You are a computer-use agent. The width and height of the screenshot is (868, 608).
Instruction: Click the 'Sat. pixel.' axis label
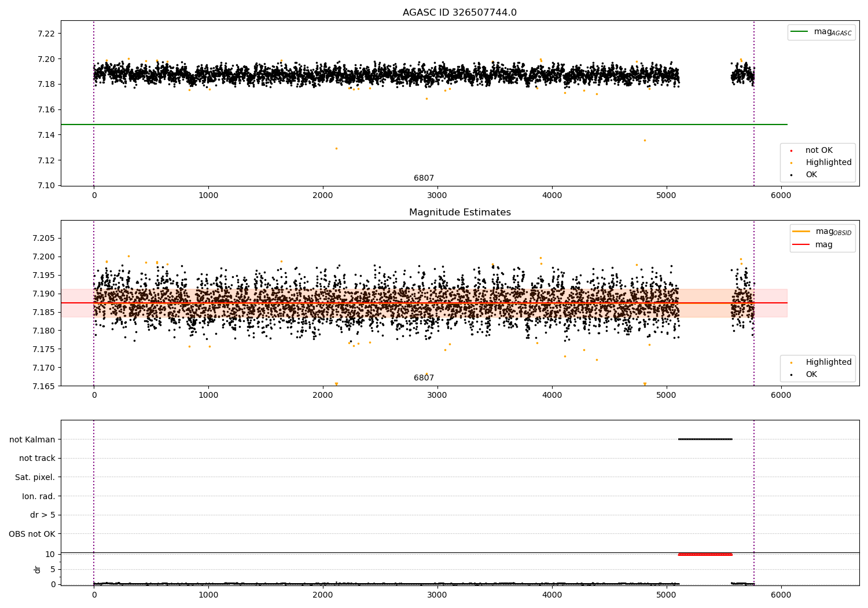coord(35,477)
